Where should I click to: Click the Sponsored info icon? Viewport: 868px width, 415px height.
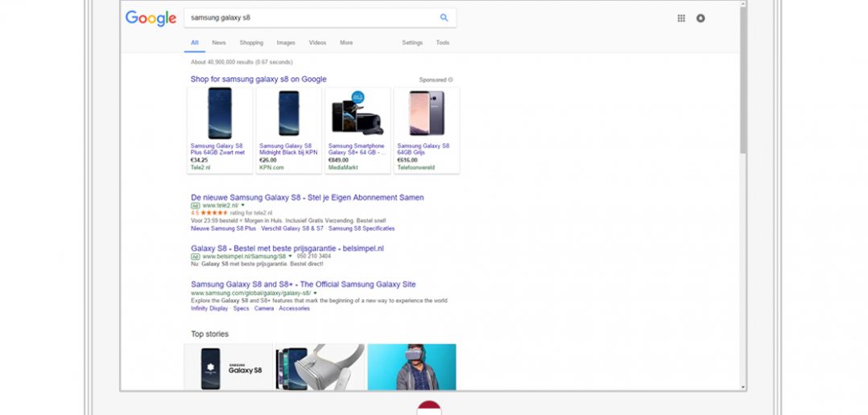(x=451, y=80)
